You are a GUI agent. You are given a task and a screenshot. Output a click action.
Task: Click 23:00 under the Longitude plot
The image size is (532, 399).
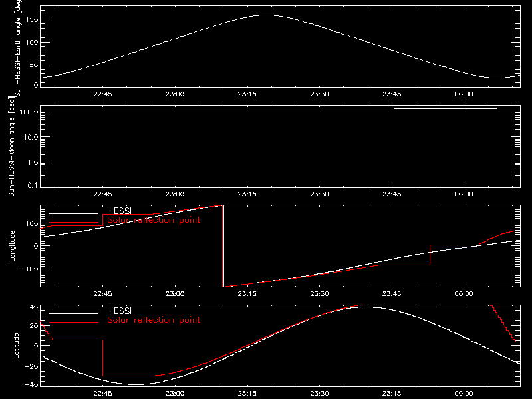(175, 294)
